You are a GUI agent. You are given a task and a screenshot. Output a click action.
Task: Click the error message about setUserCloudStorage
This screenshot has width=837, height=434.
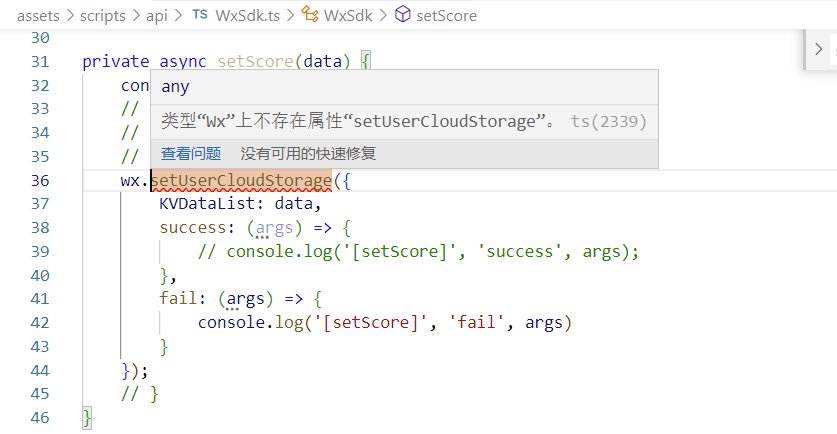358,121
